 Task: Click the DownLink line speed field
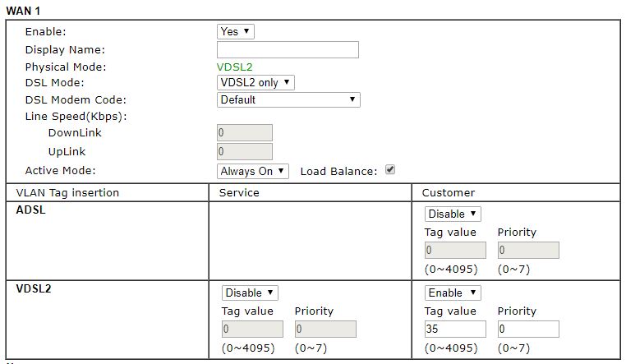(x=245, y=133)
